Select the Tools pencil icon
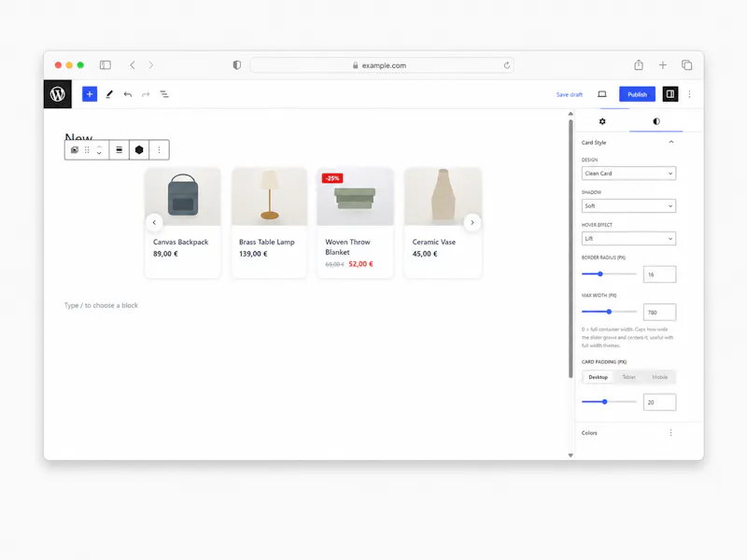The height and width of the screenshot is (560, 747). coord(109,94)
